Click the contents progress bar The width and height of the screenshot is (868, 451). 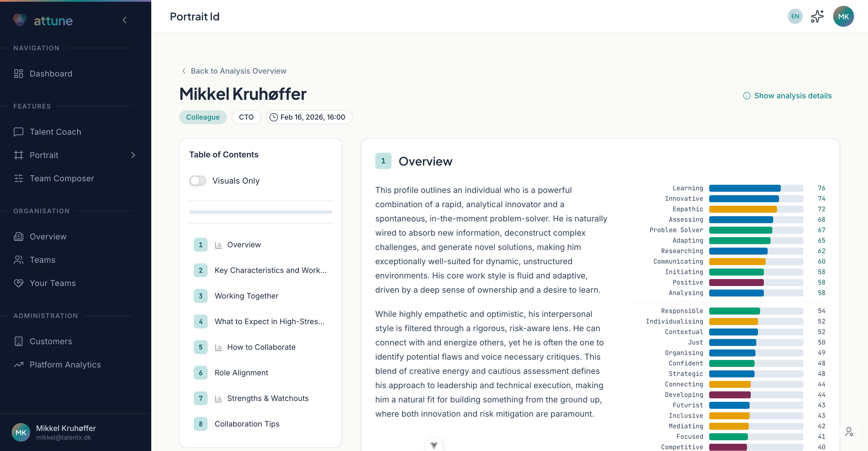(x=260, y=212)
